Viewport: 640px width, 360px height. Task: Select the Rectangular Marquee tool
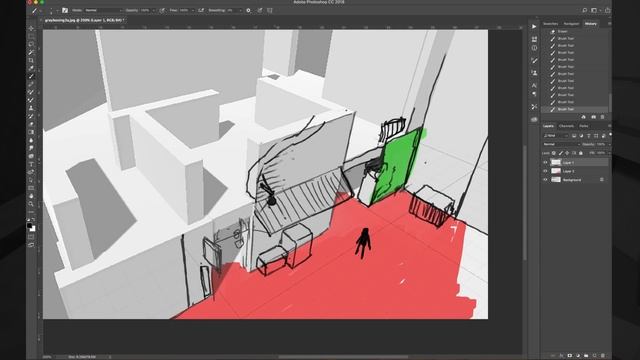(31, 36)
